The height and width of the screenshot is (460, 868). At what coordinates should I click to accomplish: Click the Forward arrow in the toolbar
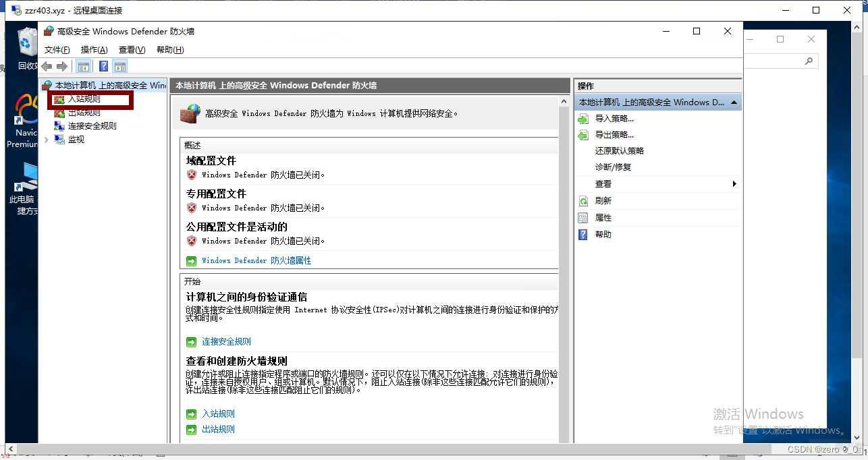coord(62,66)
